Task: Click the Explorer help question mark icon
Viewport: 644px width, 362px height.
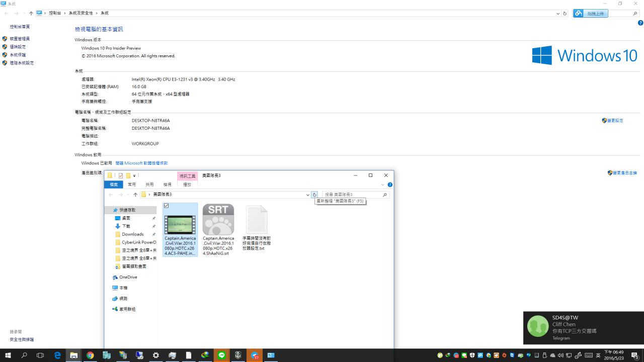Action: 390,185
